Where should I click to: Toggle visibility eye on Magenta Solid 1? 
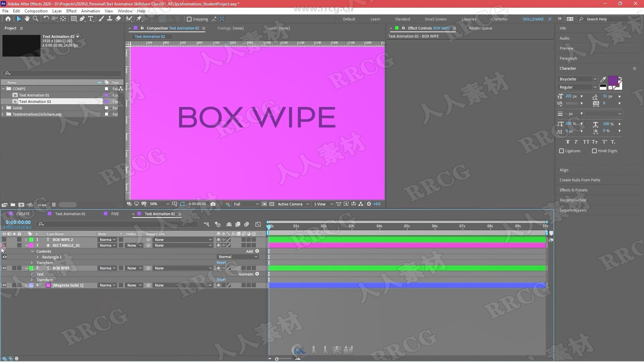(4, 285)
